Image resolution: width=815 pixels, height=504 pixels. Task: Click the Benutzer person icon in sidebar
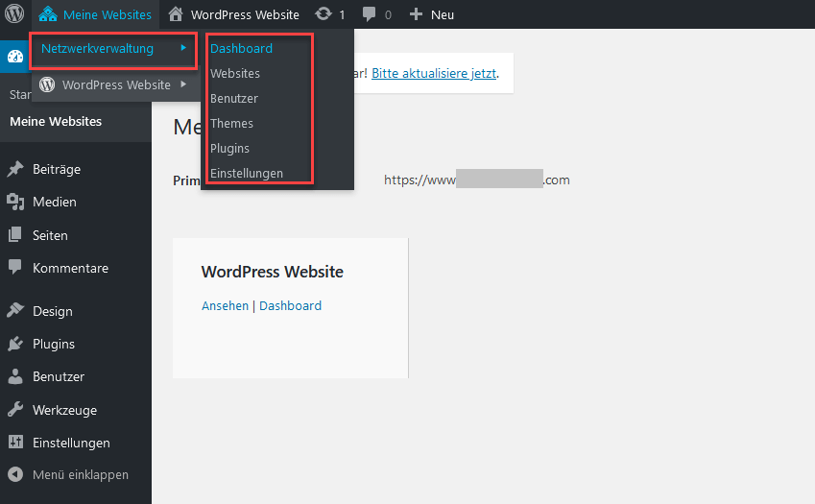pyautogui.click(x=15, y=376)
